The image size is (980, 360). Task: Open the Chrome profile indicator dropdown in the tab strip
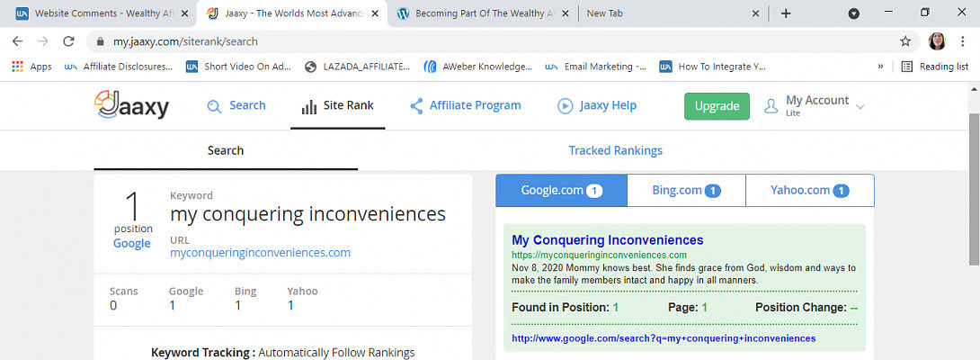(x=854, y=13)
